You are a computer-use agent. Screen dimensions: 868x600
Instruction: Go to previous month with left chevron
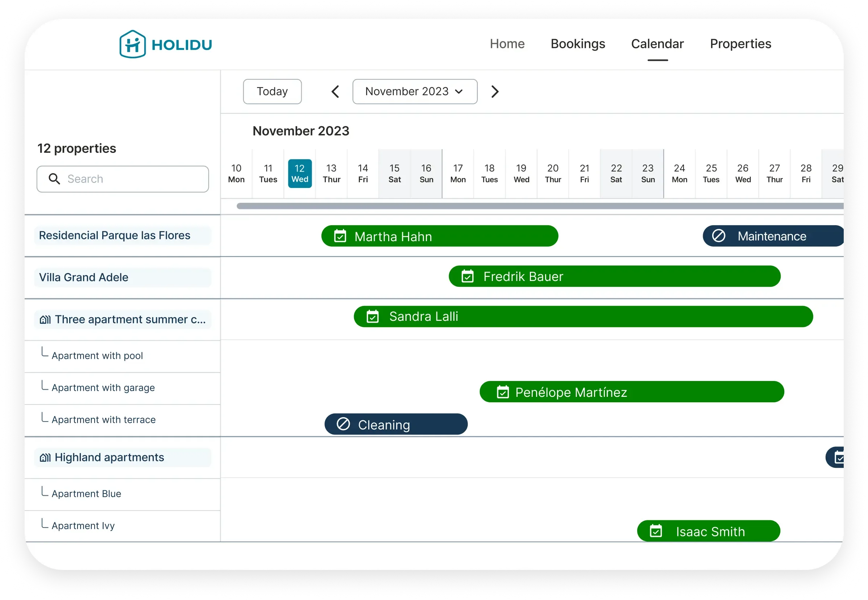tap(335, 91)
